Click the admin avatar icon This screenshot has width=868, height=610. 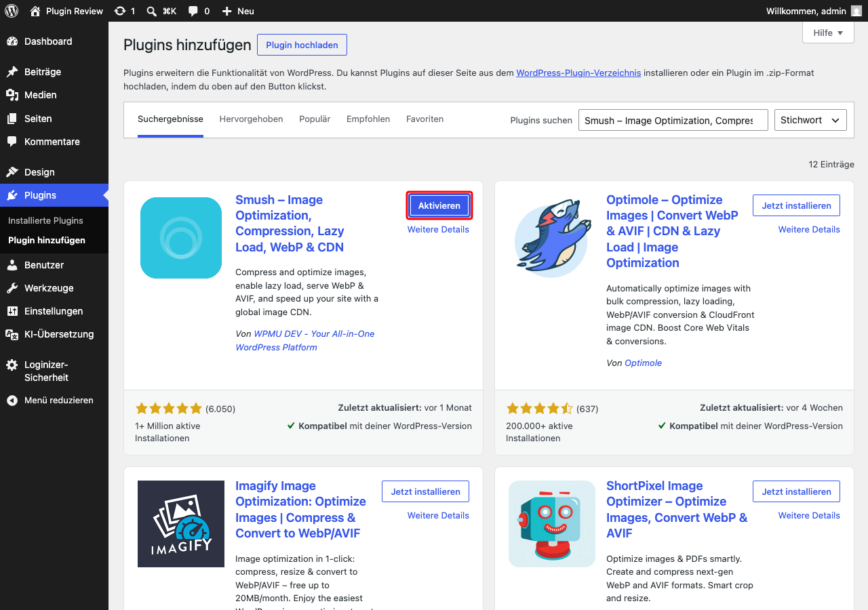(x=856, y=11)
